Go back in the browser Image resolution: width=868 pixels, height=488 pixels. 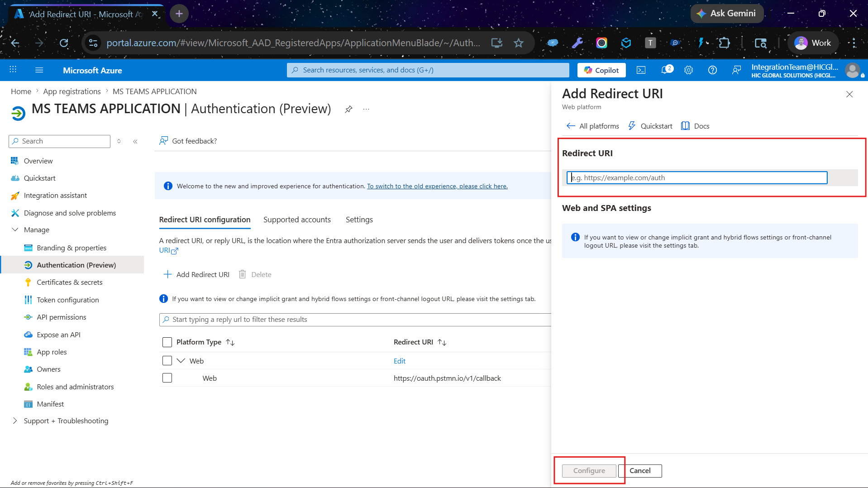tap(15, 43)
